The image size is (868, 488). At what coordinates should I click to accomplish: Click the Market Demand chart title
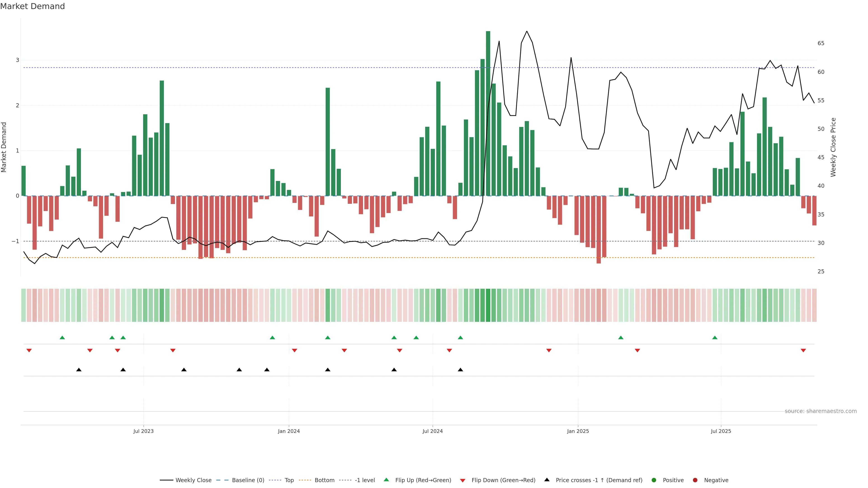point(32,6)
